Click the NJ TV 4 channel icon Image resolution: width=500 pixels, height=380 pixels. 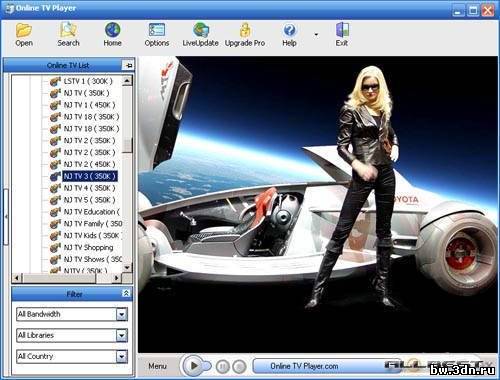point(55,188)
